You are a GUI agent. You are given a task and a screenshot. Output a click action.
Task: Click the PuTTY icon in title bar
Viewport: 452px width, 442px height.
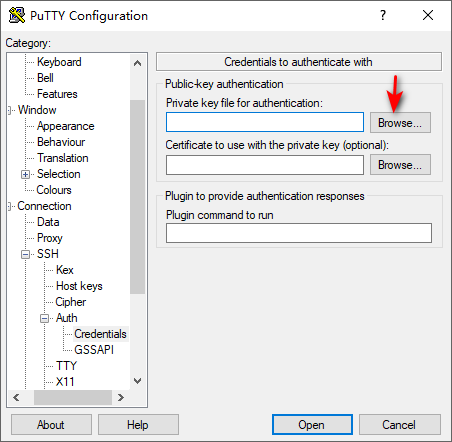(17, 16)
